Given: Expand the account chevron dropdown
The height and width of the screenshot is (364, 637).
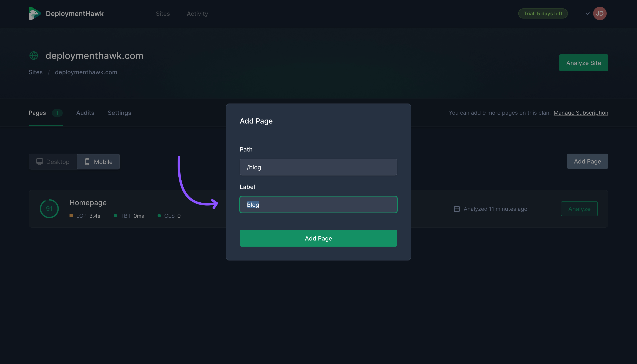Looking at the screenshot, I should pos(587,13).
